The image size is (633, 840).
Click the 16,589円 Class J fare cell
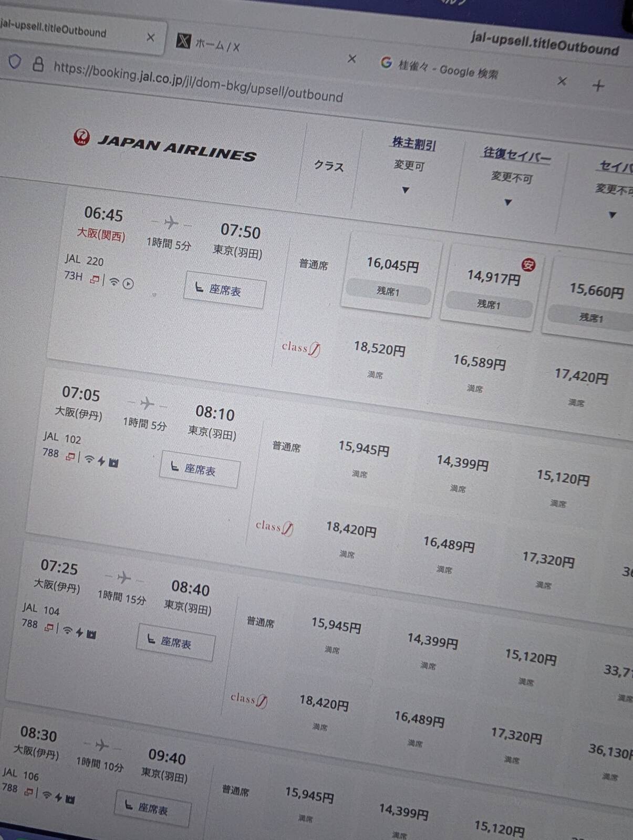pos(479,370)
